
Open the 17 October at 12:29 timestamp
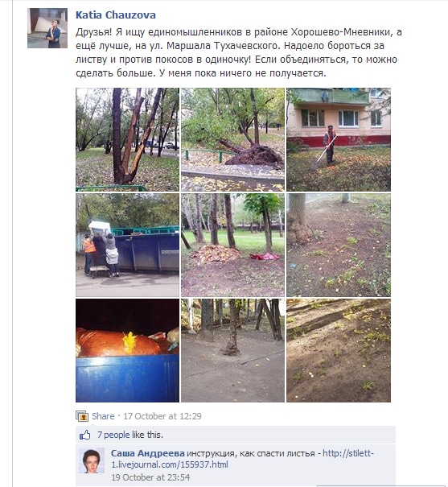point(162,416)
